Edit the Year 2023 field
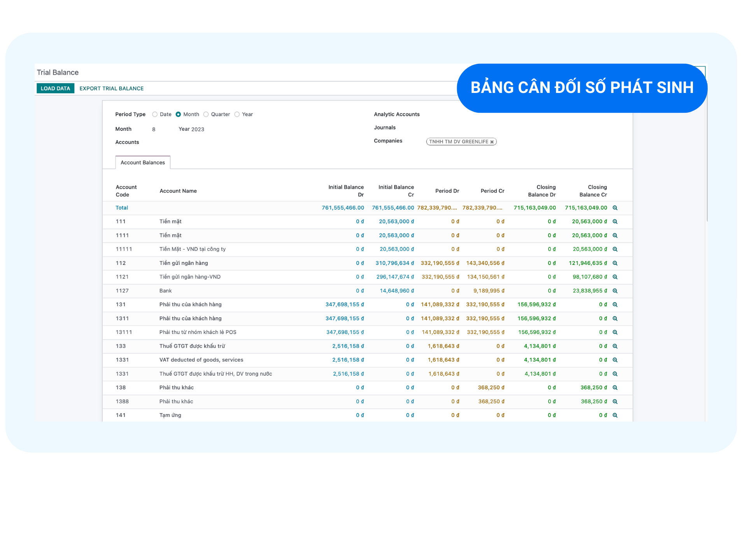 [198, 129]
